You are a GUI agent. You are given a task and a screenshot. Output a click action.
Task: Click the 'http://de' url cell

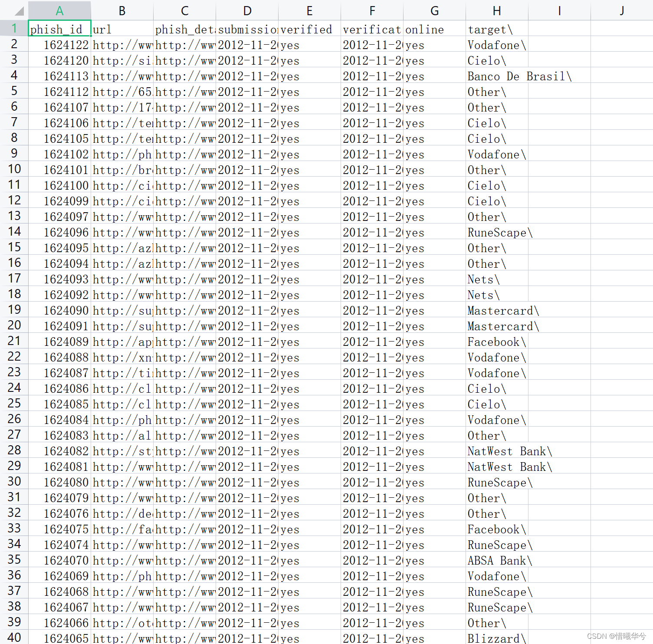point(122,513)
